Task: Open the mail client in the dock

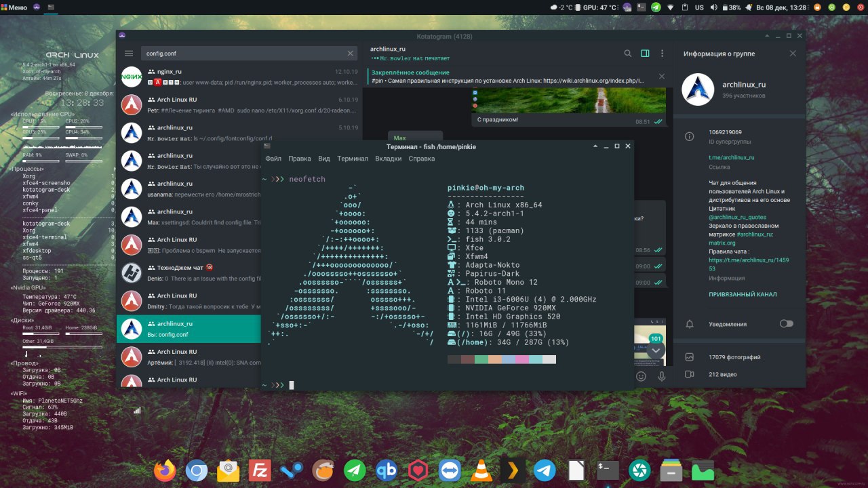Action: (229, 470)
